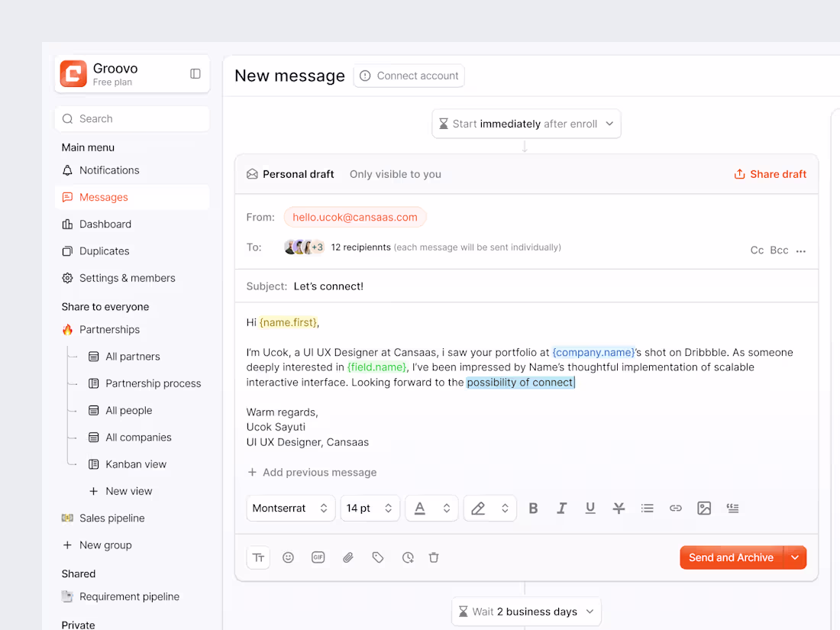
Task: Go to the Messages menu item
Action: pos(103,197)
